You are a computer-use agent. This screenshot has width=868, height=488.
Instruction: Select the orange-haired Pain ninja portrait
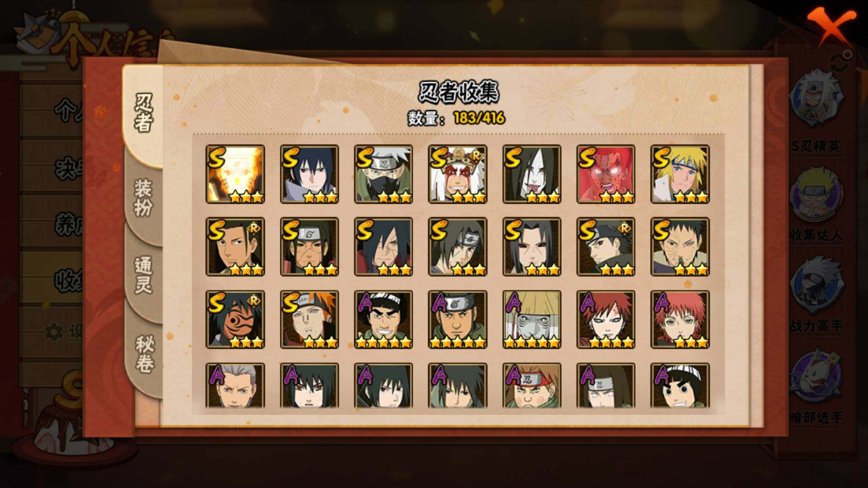(309, 319)
